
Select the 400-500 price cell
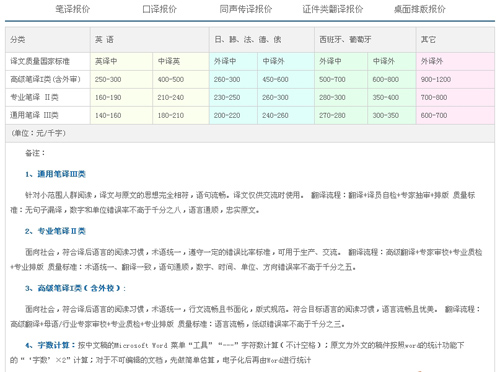181,79
